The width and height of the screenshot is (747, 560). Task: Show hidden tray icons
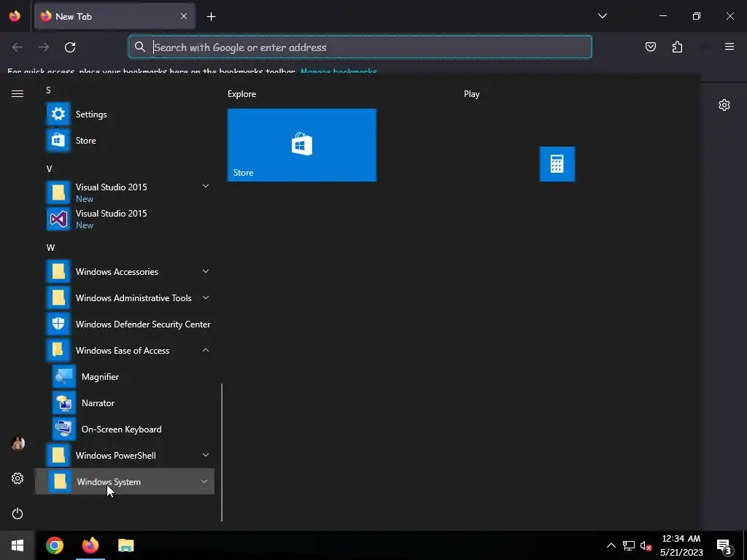point(611,545)
